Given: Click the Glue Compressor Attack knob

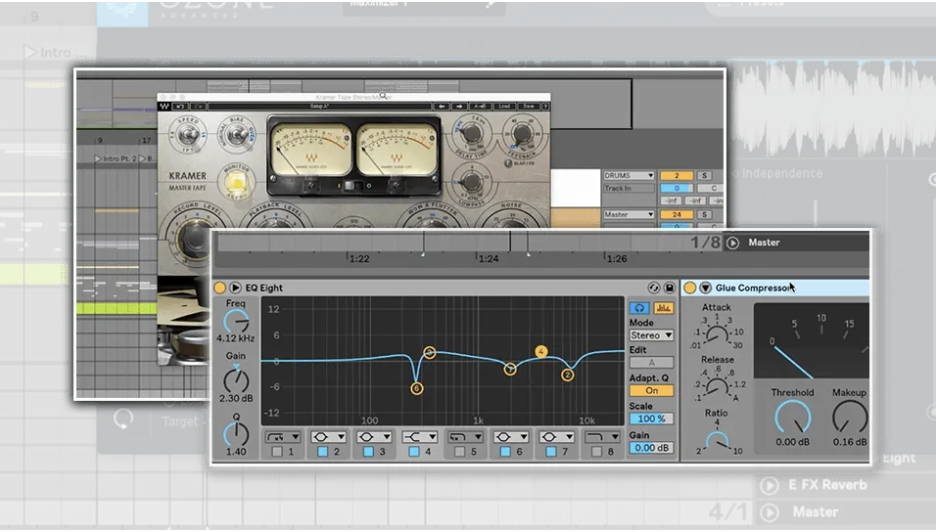Looking at the screenshot, I should [716, 334].
